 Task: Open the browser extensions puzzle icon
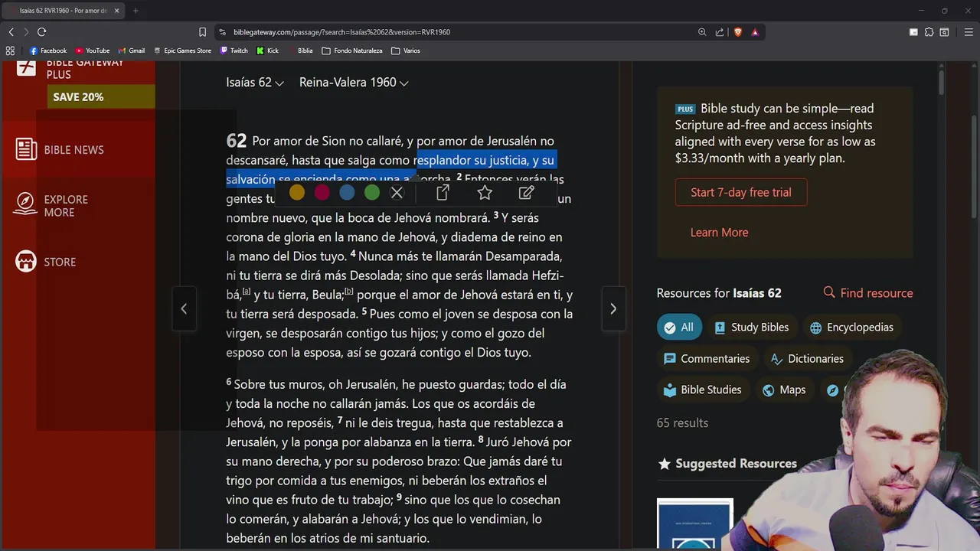pos(929,32)
